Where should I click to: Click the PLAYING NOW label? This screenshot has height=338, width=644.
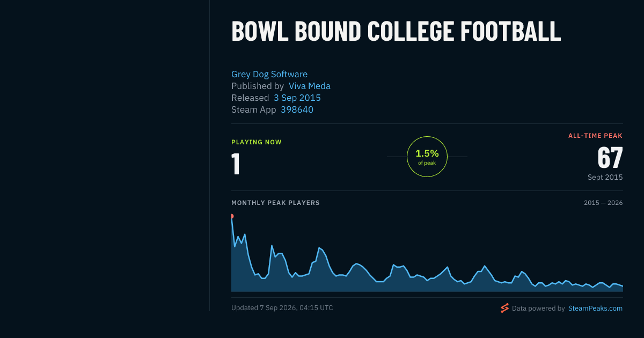[x=257, y=142]
